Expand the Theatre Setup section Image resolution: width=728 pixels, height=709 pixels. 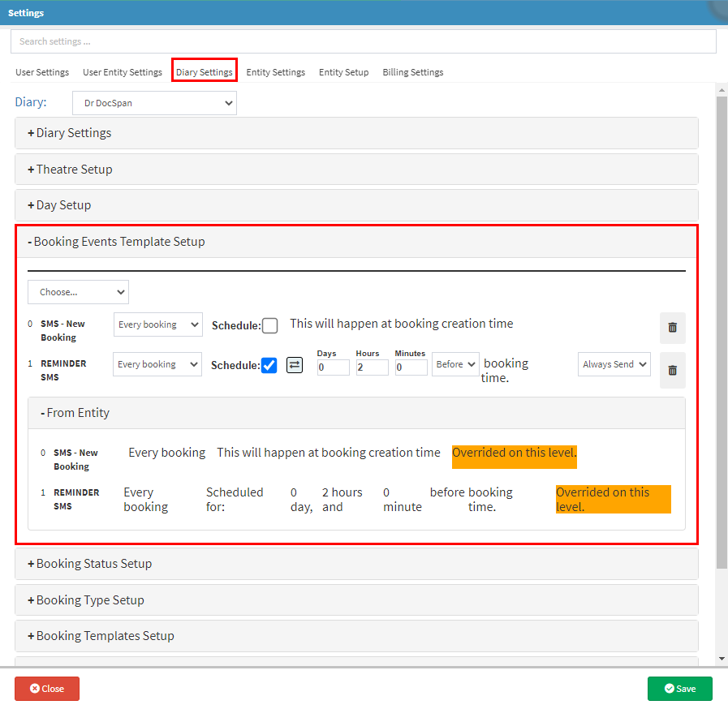pyautogui.click(x=74, y=170)
